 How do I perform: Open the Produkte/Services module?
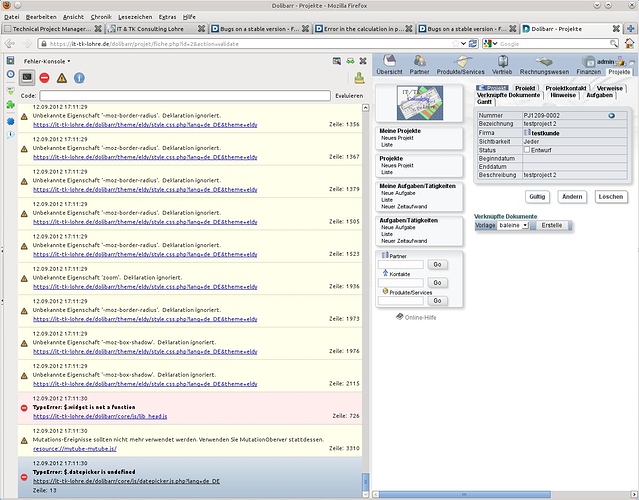click(461, 66)
